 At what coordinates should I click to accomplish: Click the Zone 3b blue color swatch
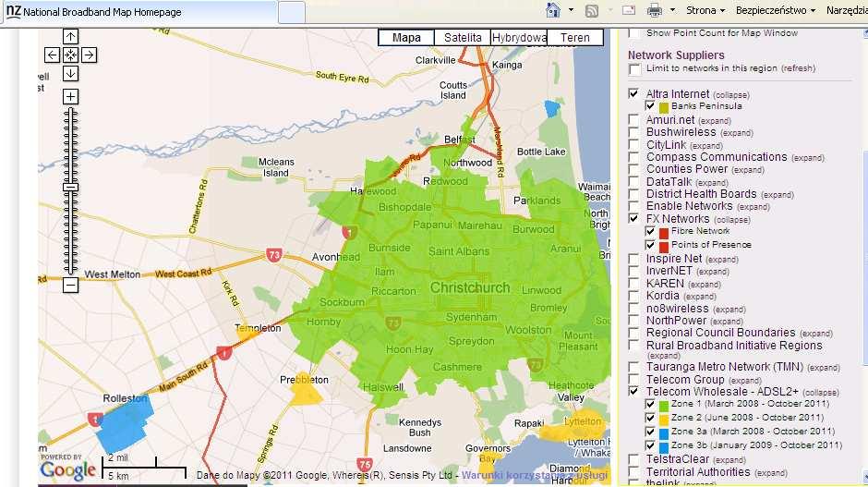tap(664, 447)
